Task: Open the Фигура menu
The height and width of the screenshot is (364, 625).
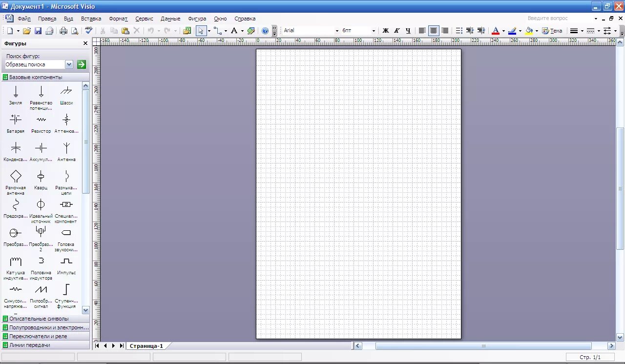Action: [197, 19]
